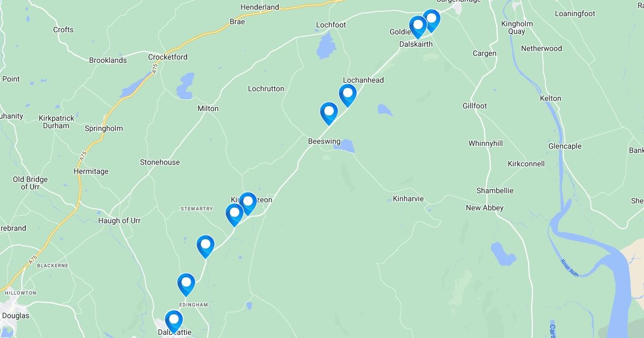The width and height of the screenshot is (644, 338).
Task: Select the pin covering the Kirkgunzeon label
Action: (247, 204)
